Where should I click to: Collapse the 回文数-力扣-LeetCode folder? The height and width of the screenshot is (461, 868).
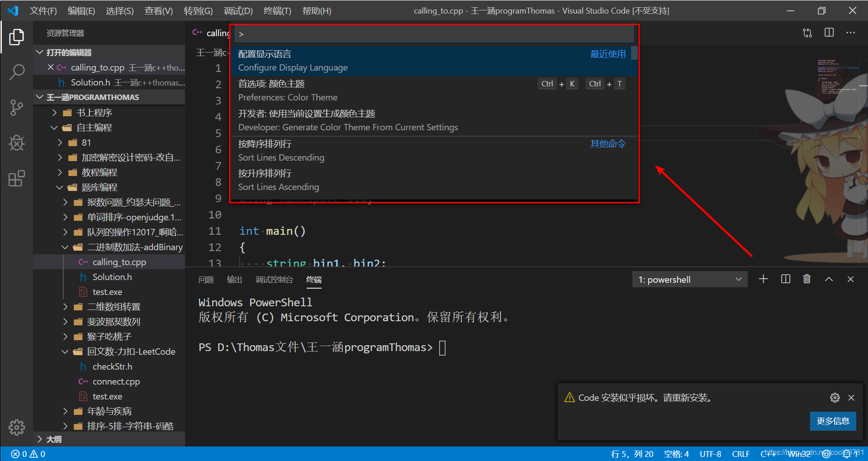109,352
